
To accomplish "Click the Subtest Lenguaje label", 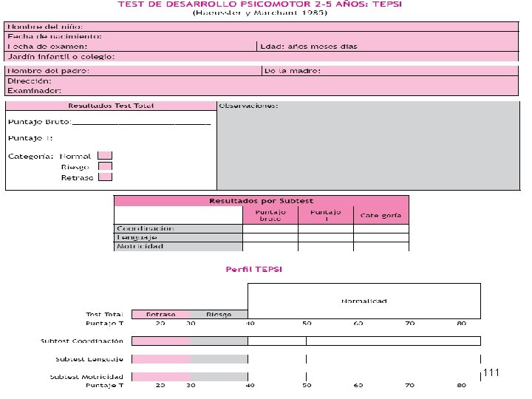I will tap(89, 359).
